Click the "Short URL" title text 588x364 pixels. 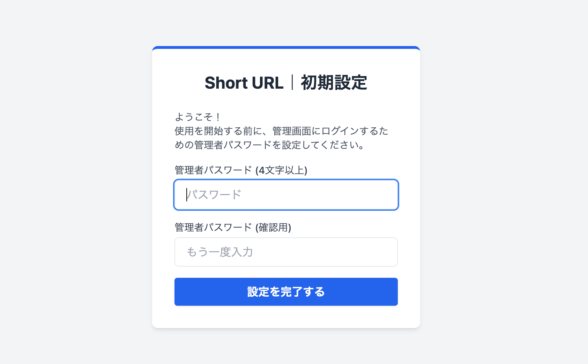coord(244,83)
